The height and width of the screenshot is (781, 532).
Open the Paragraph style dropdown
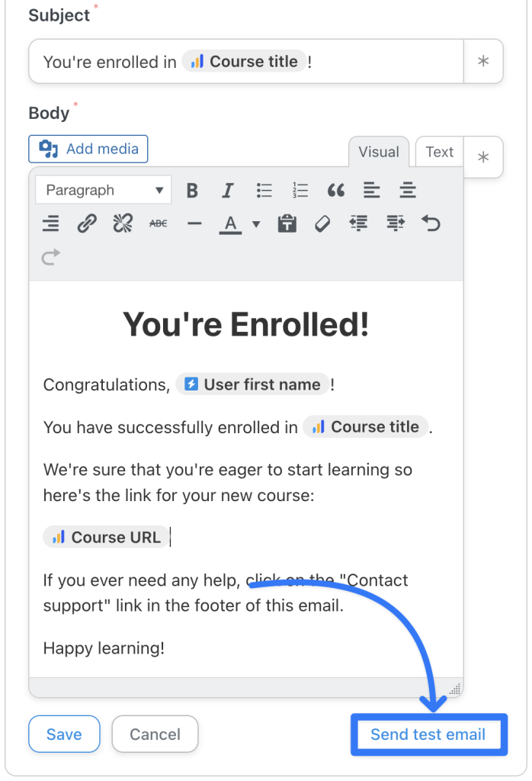103,190
